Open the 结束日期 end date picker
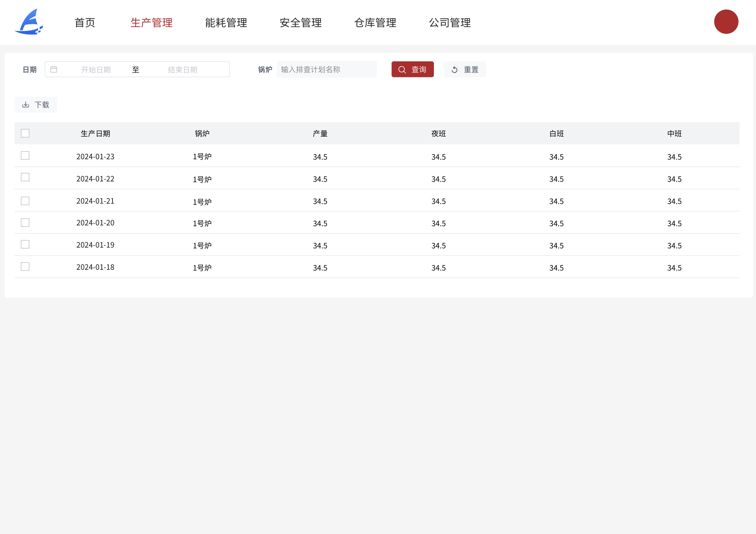The width and height of the screenshot is (756, 534). [x=183, y=70]
